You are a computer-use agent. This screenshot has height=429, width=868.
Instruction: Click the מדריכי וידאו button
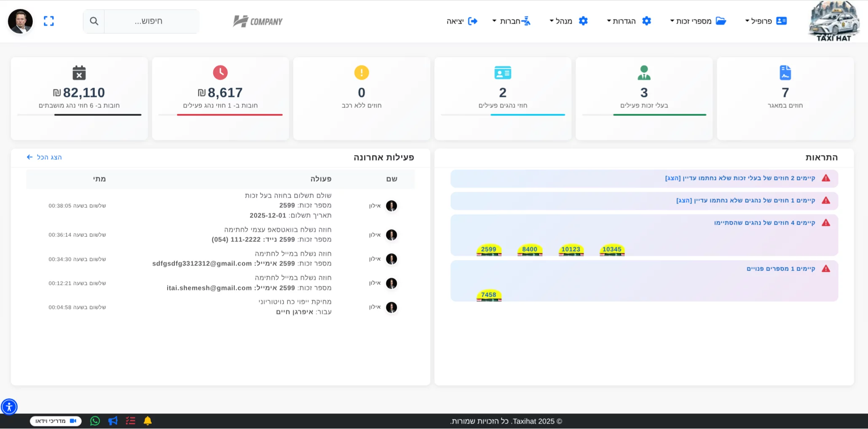pyautogui.click(x=56, y=421)
